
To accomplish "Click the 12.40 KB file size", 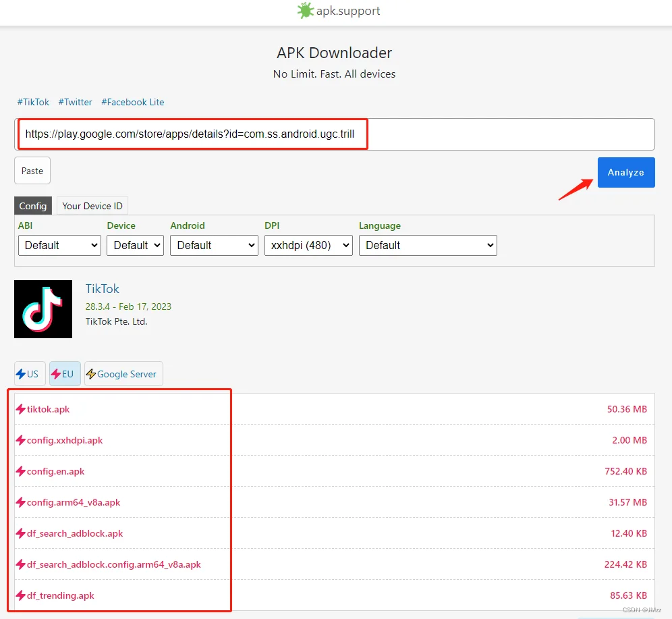I will (629, 534).
